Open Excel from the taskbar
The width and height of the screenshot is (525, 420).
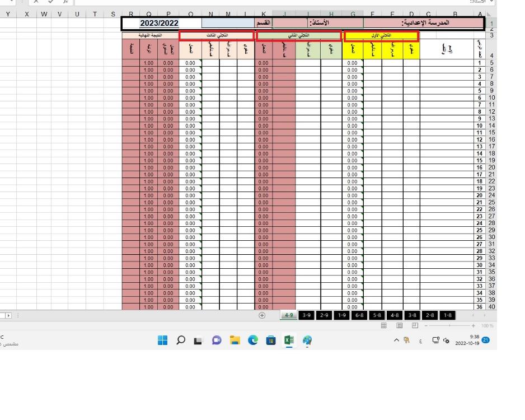[289, 340]
